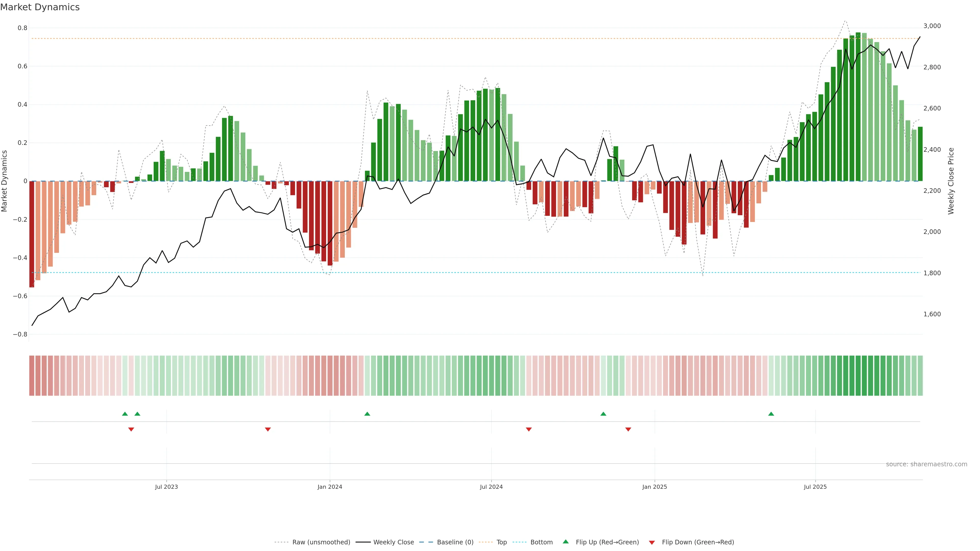Click the green flip-up marker near Jan 2024
The image size is (980, 551).
(x=367, y=414)
